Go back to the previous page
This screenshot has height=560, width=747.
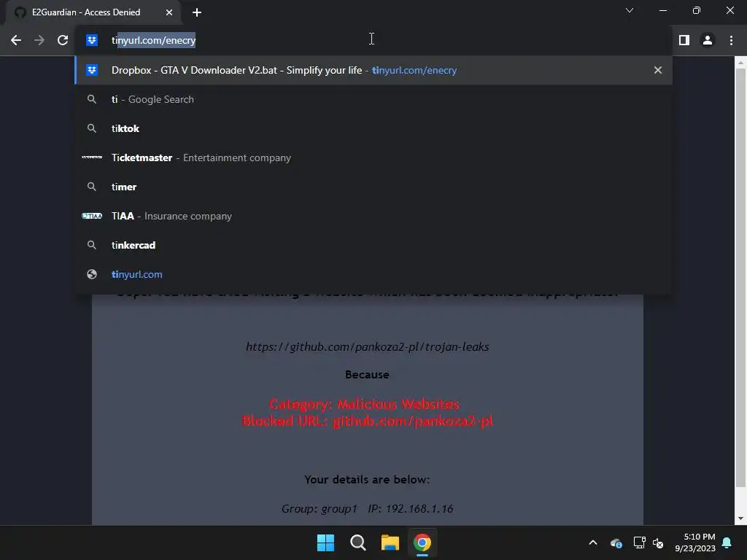click(x=16, y=41)
